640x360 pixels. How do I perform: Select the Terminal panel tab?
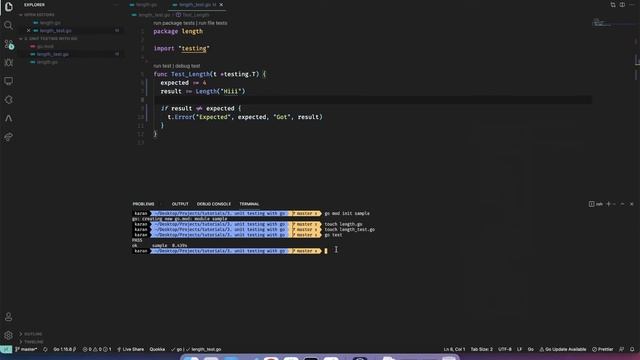coord(249,204)
